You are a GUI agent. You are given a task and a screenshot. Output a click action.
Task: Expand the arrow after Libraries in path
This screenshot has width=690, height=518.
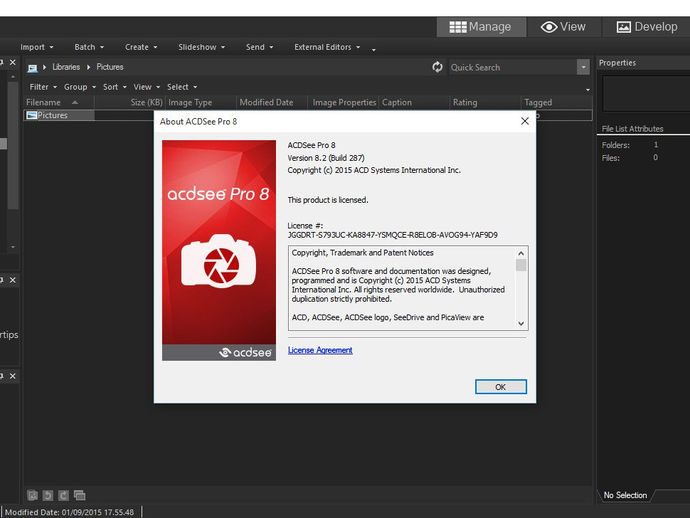point(88,67)
